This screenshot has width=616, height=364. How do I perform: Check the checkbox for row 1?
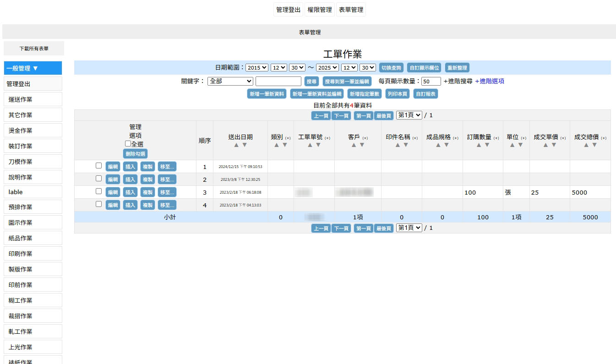coord(98,166)
